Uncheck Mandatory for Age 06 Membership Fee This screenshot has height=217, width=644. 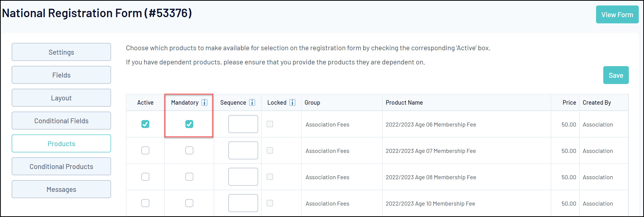click(189, 124)
